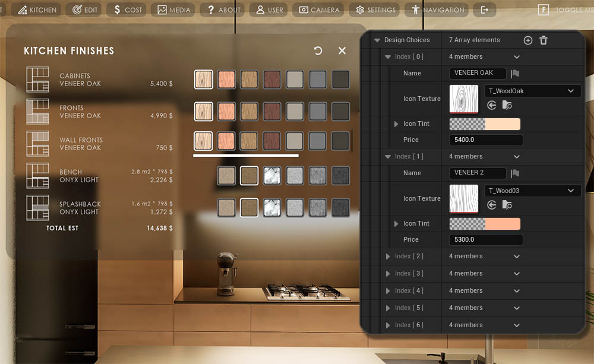Click the flag icon beside VENEER 2 name
Image resolution: width=594 pixels, height=364 pixels.
[515, 173]
